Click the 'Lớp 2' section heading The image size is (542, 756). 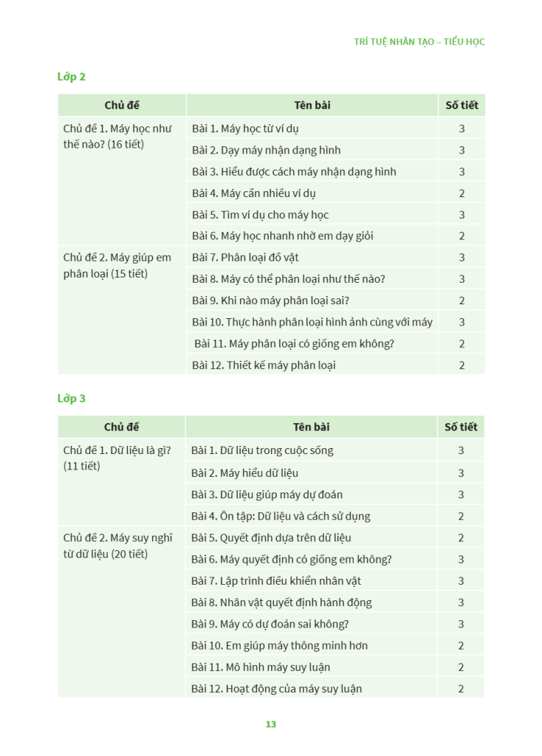click(72, 77)
